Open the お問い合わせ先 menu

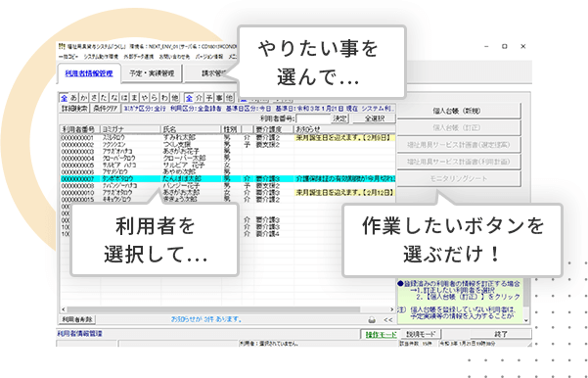(174, 57)
